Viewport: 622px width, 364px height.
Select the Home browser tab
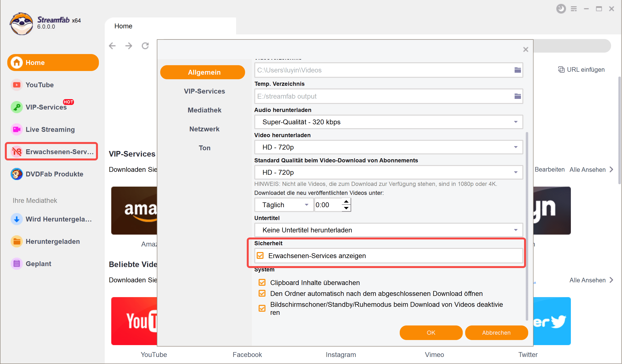[170, 26]
